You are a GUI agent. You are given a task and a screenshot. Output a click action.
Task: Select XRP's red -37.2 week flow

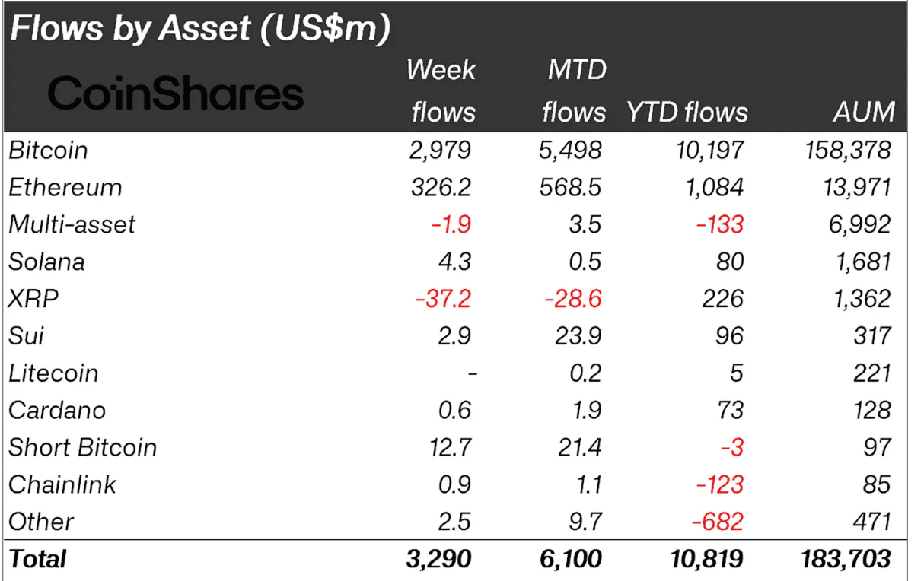click(443, 299)
